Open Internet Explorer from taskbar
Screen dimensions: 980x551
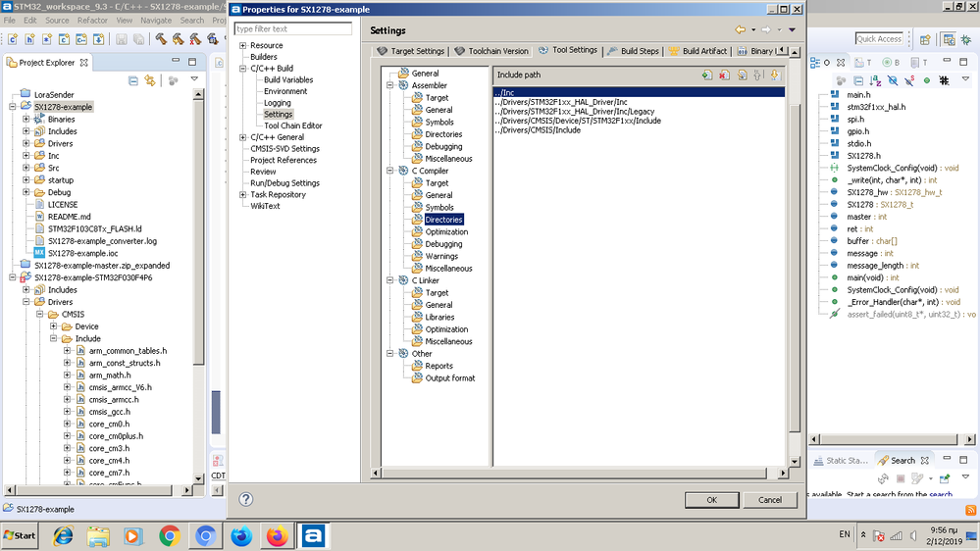click(63, 536)
